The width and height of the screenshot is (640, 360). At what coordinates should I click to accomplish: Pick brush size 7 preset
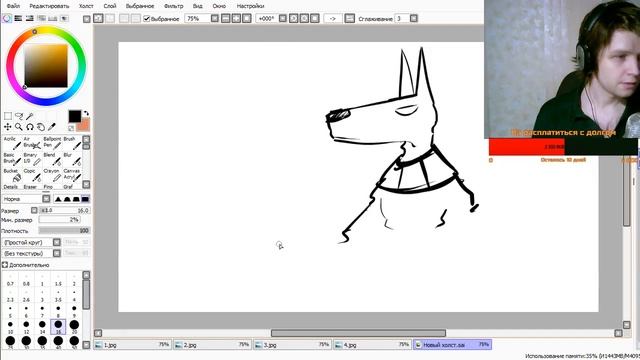coord(42,311)
